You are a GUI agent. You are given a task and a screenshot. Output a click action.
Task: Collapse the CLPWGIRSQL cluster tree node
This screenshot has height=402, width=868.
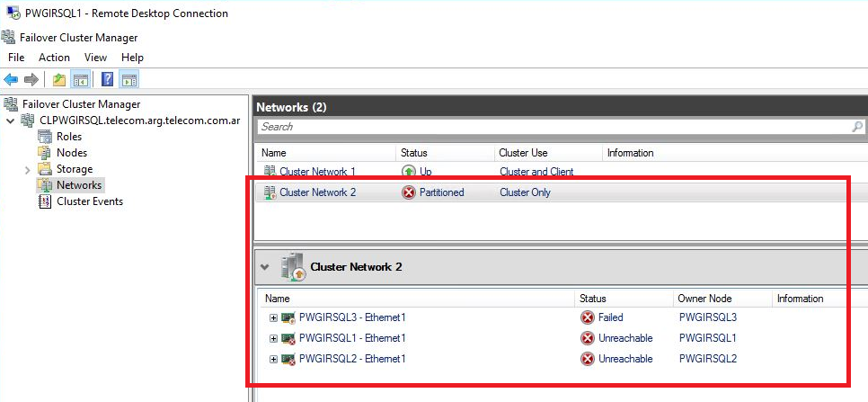click(x=11, y=121)
